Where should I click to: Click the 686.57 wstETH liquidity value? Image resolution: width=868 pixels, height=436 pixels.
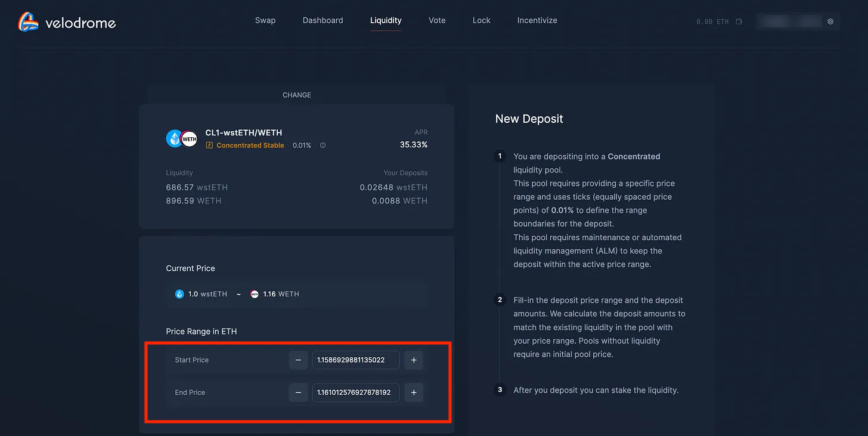pos(197,187)
